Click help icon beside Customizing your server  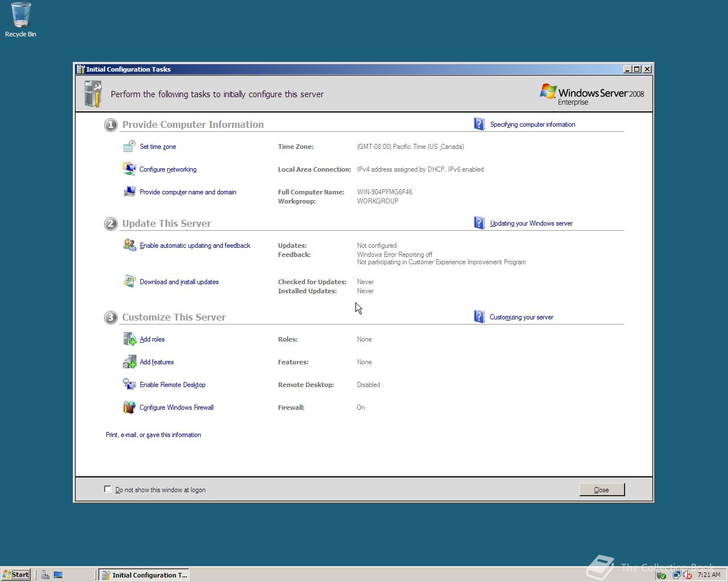click(x=479, y=317)
